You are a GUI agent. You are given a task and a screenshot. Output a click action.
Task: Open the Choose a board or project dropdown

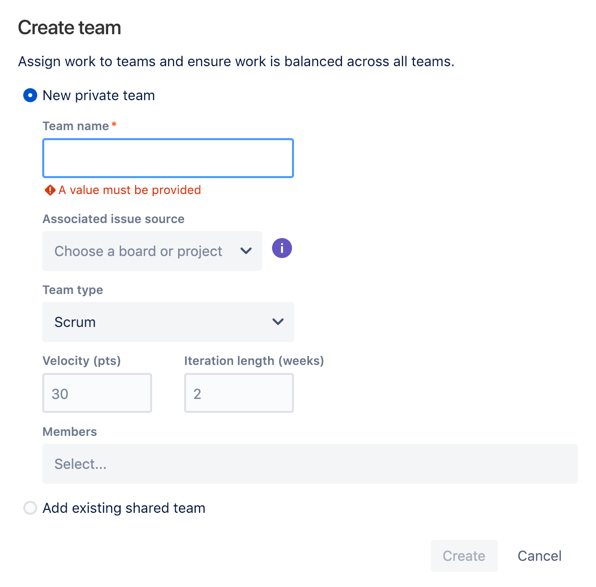click(152, 251)
